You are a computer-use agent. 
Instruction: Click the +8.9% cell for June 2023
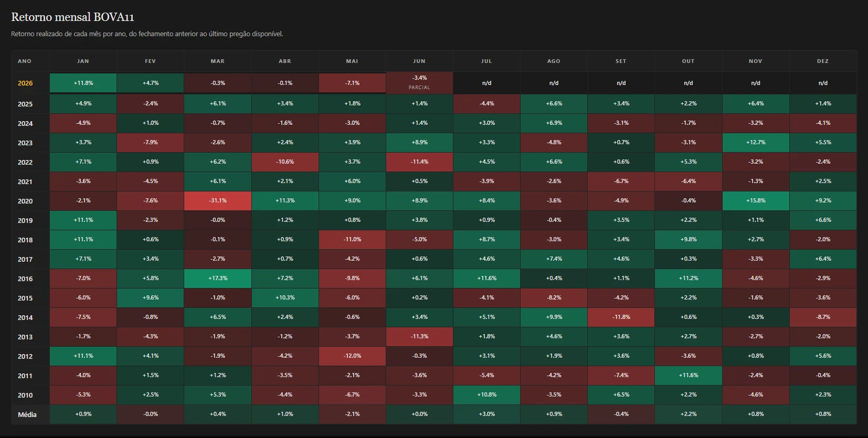click(419, 142)
